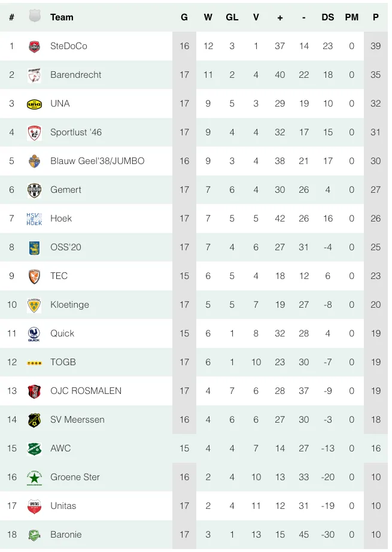
Task: Click the TOGB club logo
Action: click(x=35, y=363)
